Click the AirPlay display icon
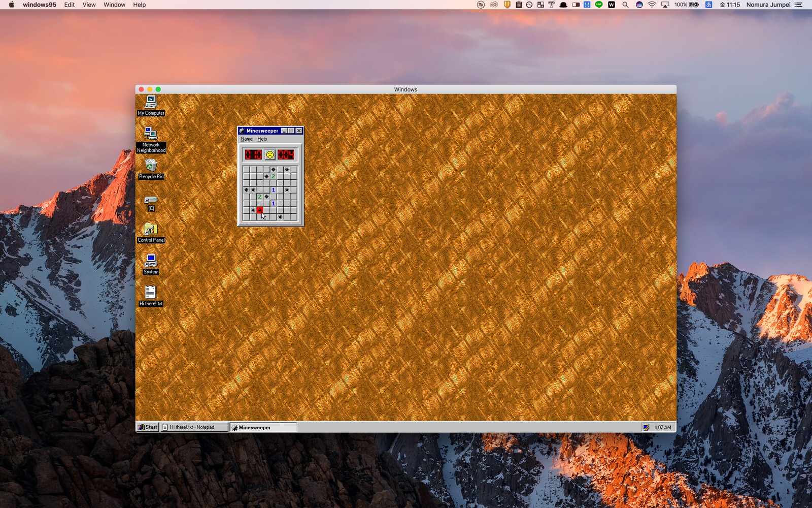Screen dimensions: 812x508 (665, 5)
